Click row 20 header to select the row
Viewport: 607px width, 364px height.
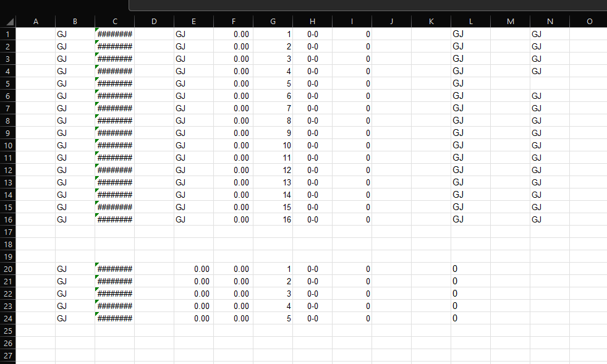7,269
